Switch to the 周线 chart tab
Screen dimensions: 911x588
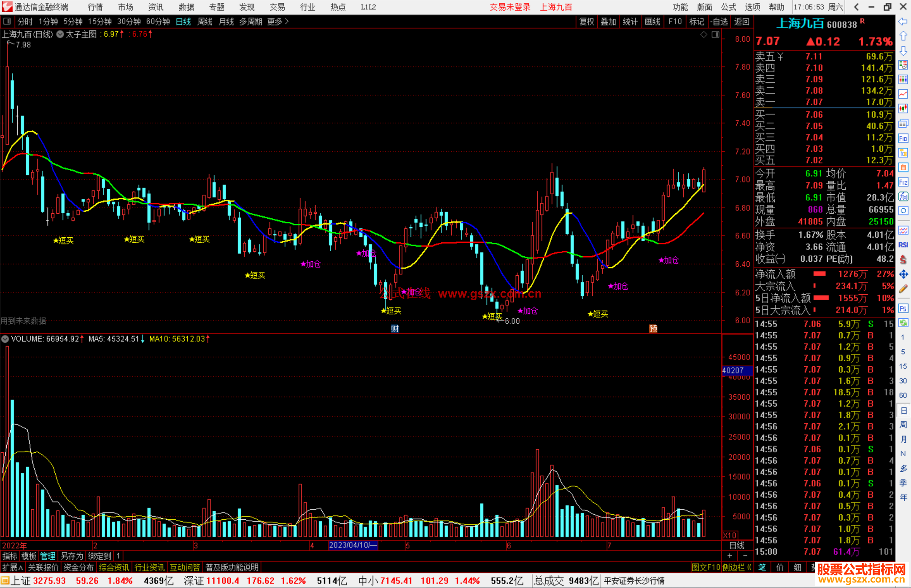coord(205,21)
